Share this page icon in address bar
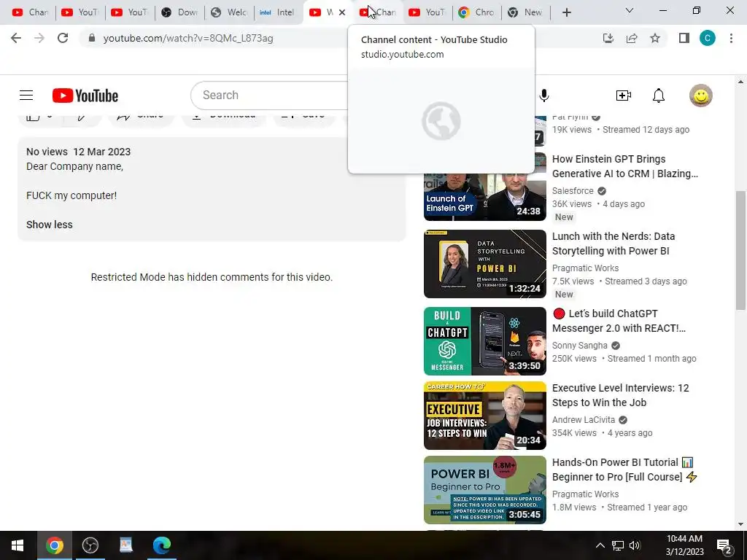747x560 pixels. coord(632,38)
